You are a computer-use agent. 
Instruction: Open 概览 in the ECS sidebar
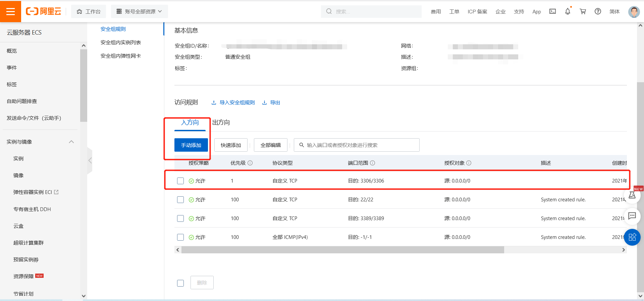pos(12,51)
